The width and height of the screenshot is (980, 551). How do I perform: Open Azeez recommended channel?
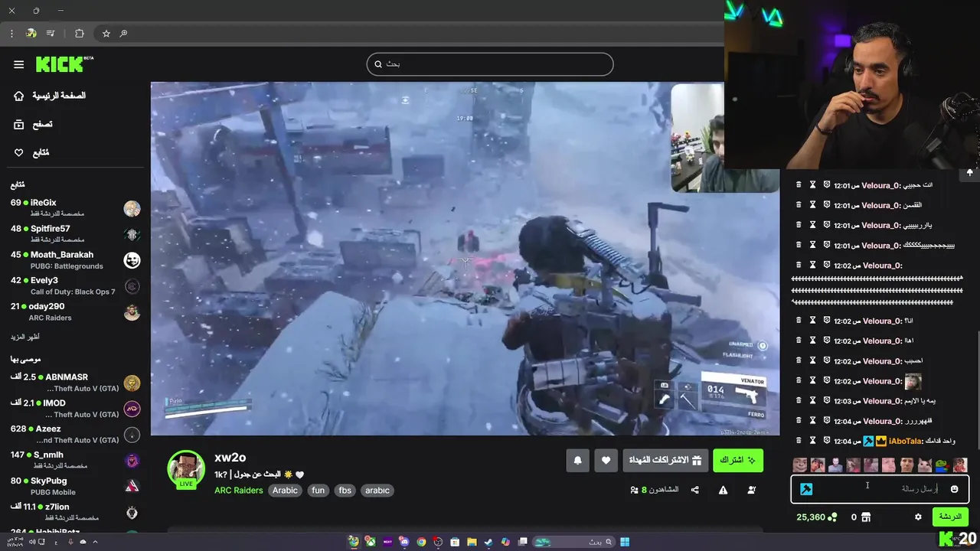[75, 435]
